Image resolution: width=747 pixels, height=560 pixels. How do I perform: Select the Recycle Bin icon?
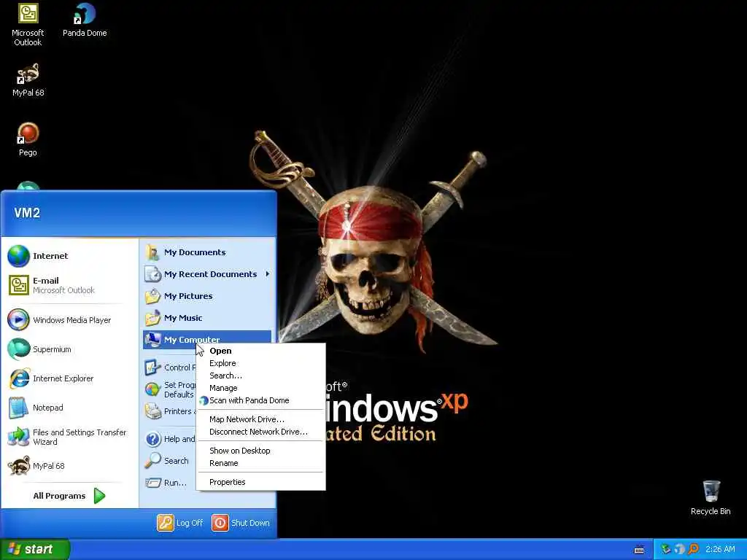coord(711,497)
